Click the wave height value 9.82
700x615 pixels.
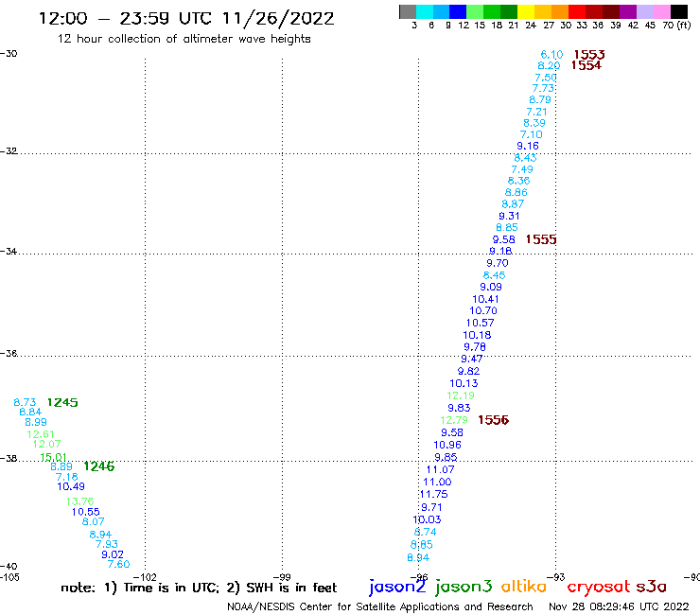pyautogui.click(x=468, y=371)
